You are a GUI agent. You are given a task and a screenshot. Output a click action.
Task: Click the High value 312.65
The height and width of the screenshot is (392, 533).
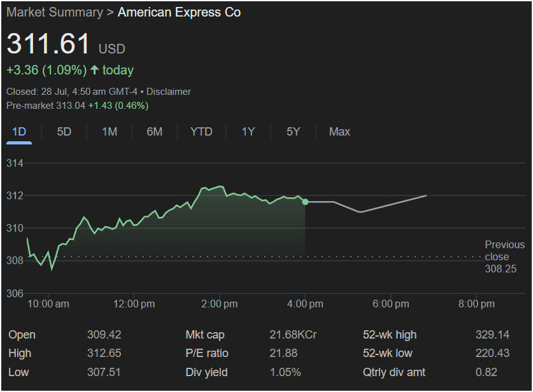coord(104,353)
